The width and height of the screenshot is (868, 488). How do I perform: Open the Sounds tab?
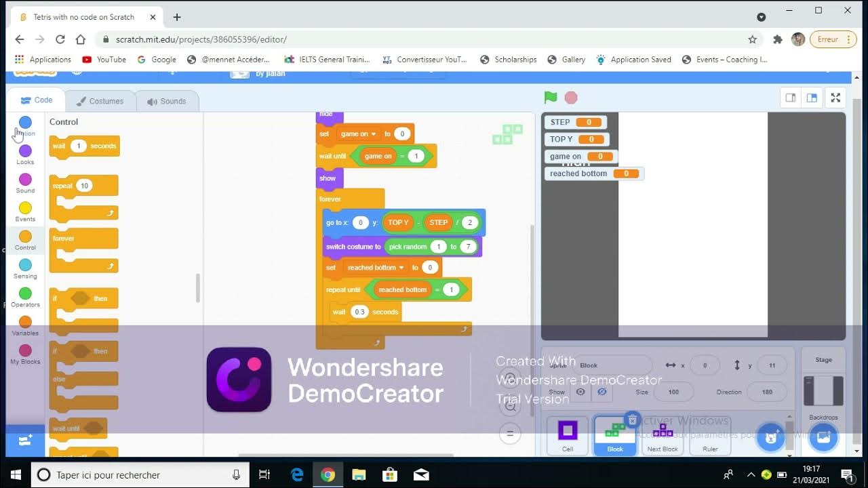click(167, 101)
